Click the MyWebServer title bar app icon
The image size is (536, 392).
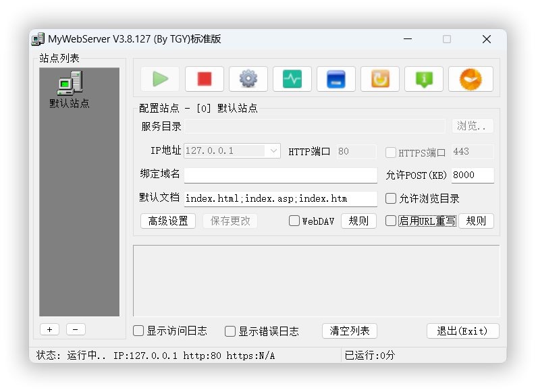coord(38,39)
